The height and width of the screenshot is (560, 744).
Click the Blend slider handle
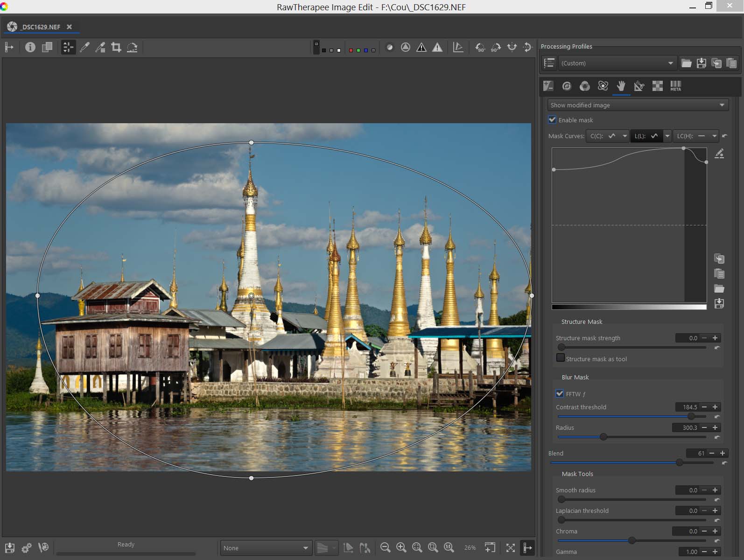click(680, 462)
